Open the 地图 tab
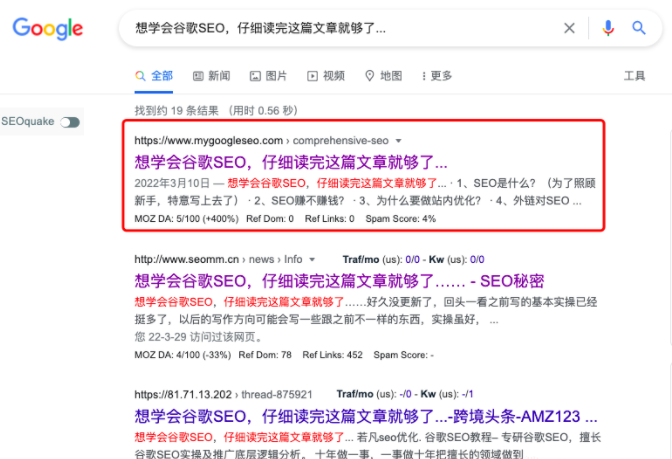The height and width of the screenshot is (459, 672). (x=383, y=76)
